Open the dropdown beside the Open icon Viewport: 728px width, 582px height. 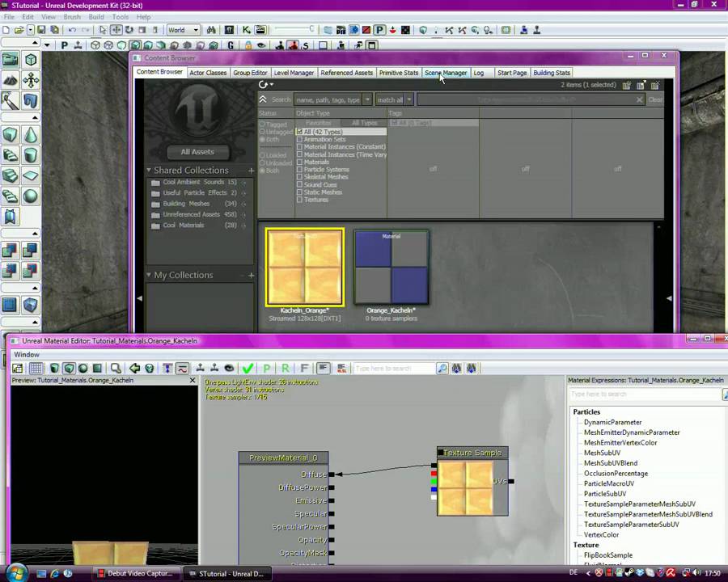(x=30, y=30)
